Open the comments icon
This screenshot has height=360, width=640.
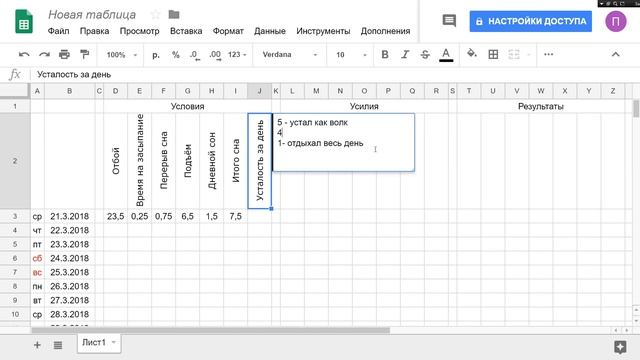pos(449,20)
